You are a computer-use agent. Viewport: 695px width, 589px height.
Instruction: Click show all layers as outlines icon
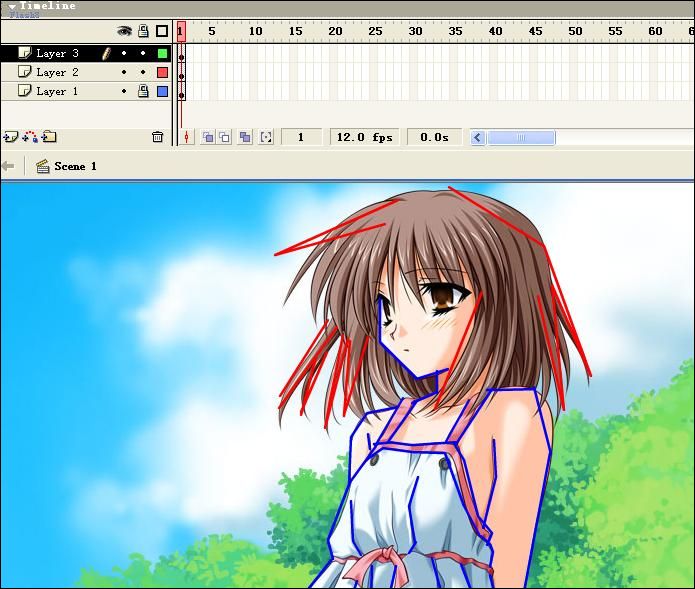162,31
